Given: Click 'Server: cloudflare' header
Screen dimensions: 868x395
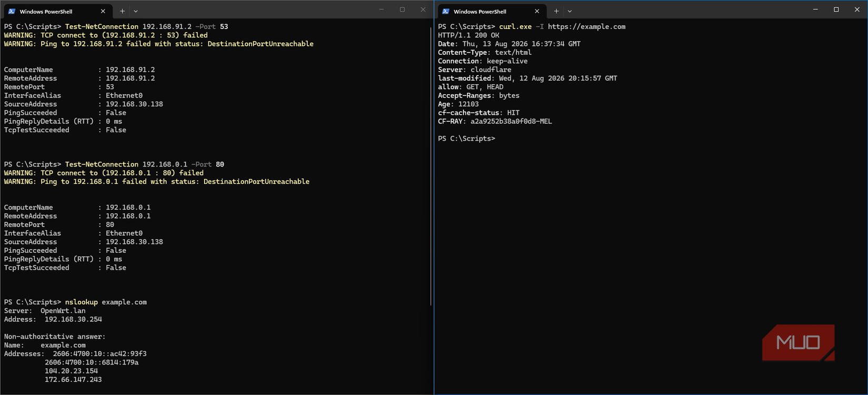Looking at the screenshot, I should coord(475,70).
